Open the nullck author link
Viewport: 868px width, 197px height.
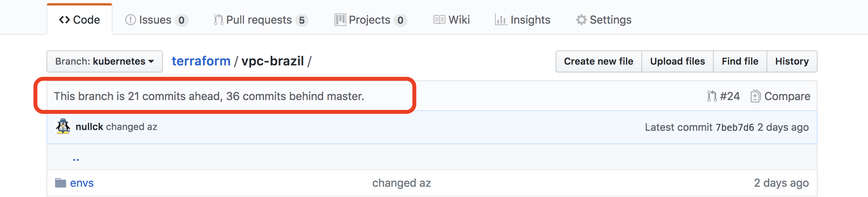[x=89, y=126]
